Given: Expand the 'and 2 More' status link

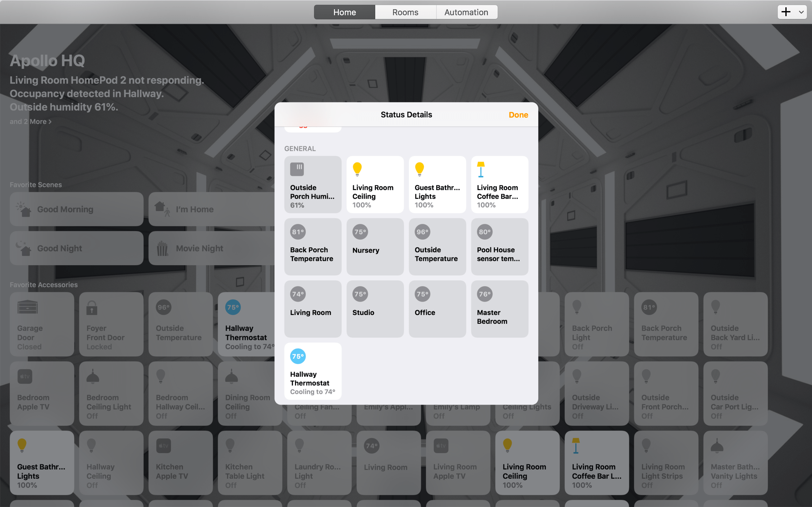Looking at the screenshot, I should click(x=30, y=121).
